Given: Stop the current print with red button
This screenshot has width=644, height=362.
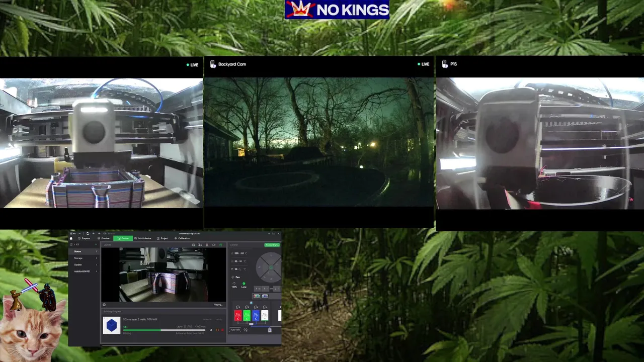Looking at the screenshot, I should coord(222,330).
